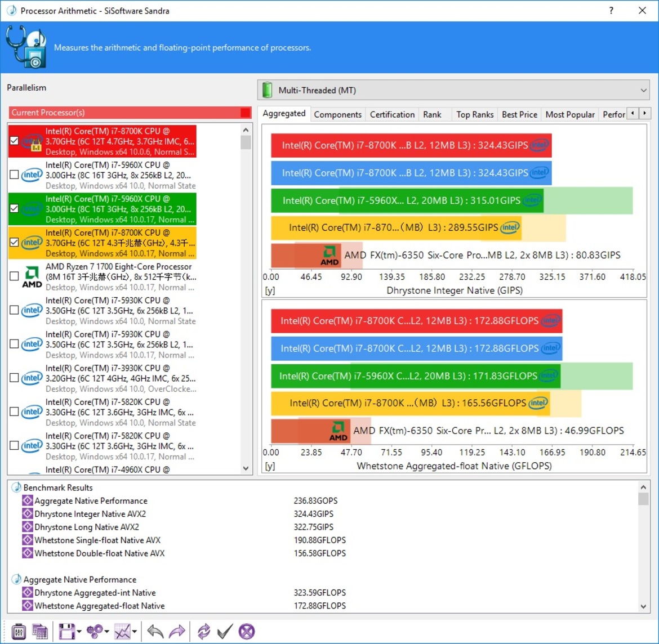Check the i7-5930K Windows 10.0.17 checkbox
The image size is (659, 644).
(14, 343)
